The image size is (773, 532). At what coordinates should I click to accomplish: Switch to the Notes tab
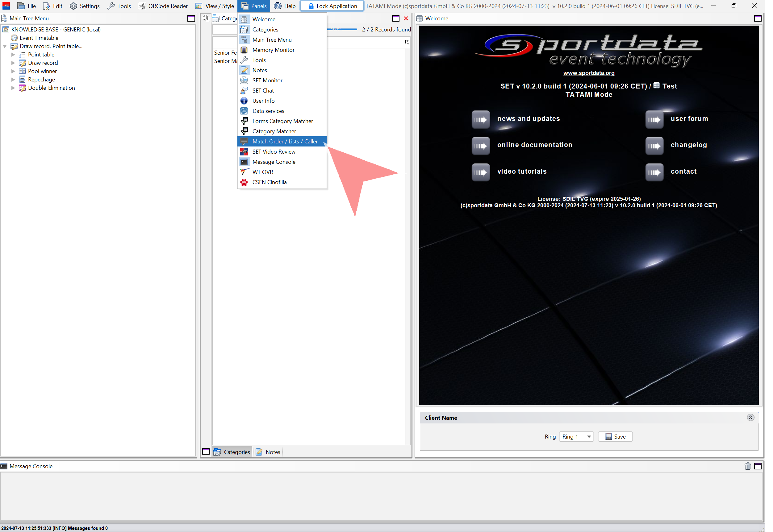pos(269,452)
